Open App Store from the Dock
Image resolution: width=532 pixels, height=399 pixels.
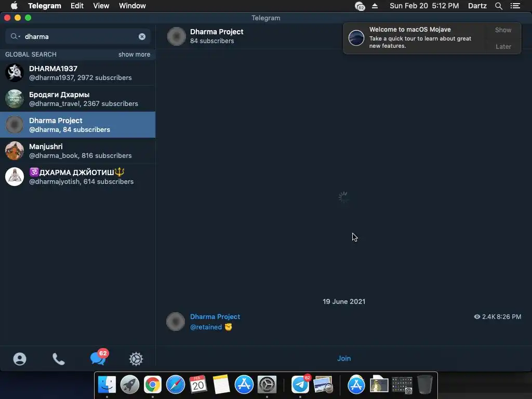tap(244, 384)
